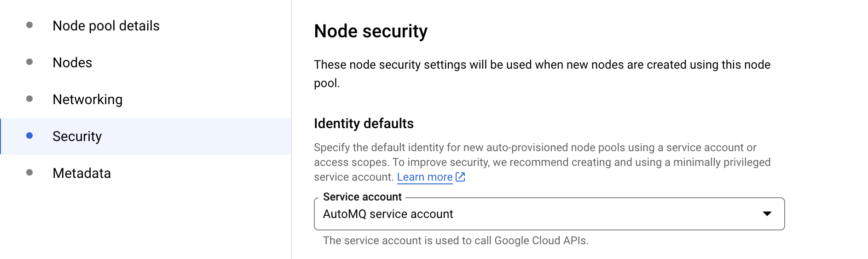Screen dimensions: 868x259
Task: Follow the Learn more link
Action: point(425,177)
